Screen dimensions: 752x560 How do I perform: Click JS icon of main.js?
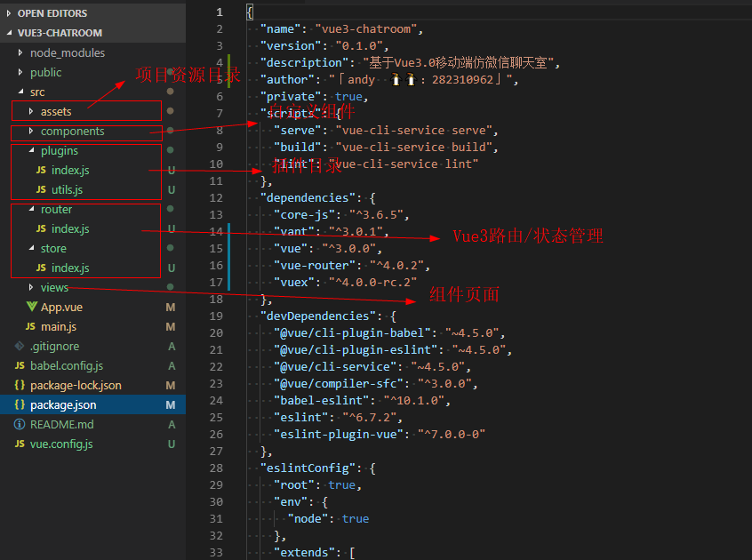tap(30, 326)
